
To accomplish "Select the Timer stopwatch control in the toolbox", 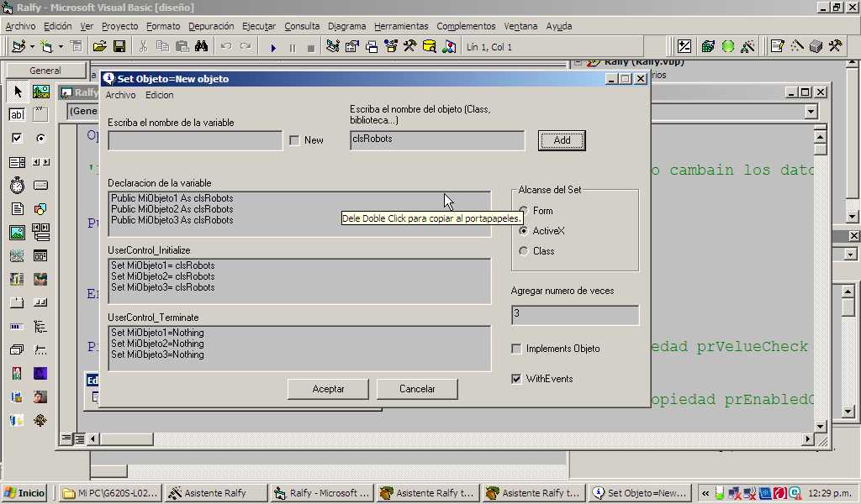I will (18, 186).
